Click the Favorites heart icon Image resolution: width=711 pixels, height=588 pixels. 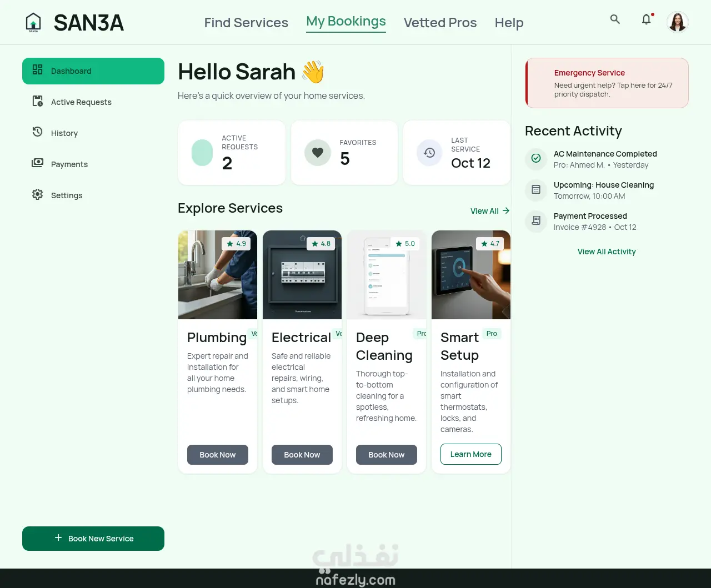point(318,153)
